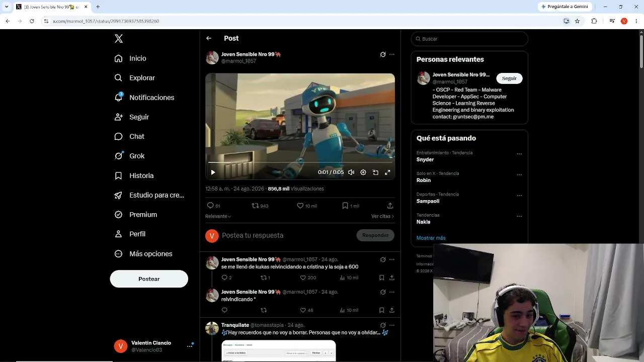
Task: Open account menu dots beside Valentin Ciancio
Action: 190,346
